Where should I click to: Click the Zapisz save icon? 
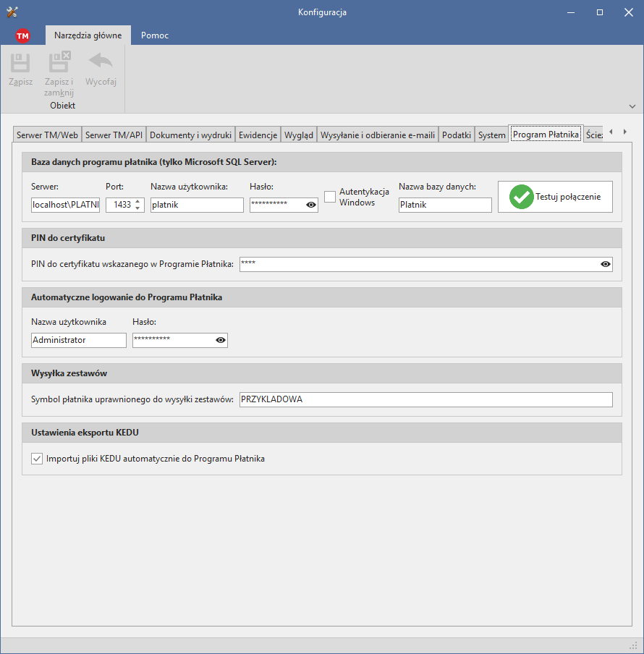[x=20, y=62]
